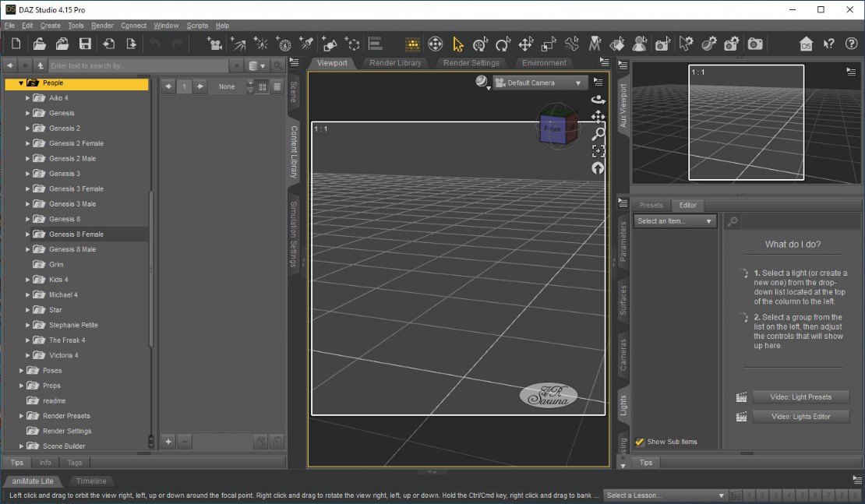This screenshot has height=504, width=865.
Task: Switch content view to grid icons
Action: 263,86
